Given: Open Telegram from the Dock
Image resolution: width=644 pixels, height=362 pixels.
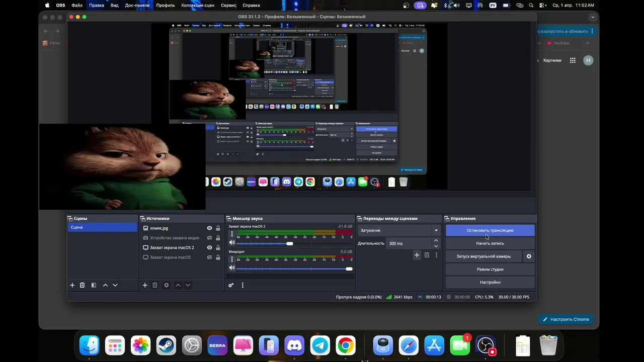Looking at the screenshot, I should point(320,345).
